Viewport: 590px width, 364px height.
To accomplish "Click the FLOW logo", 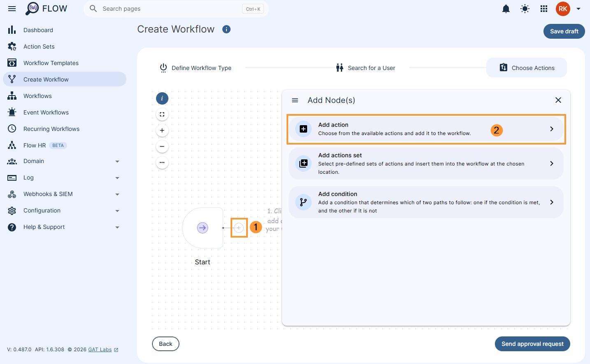I will (46, 9).
